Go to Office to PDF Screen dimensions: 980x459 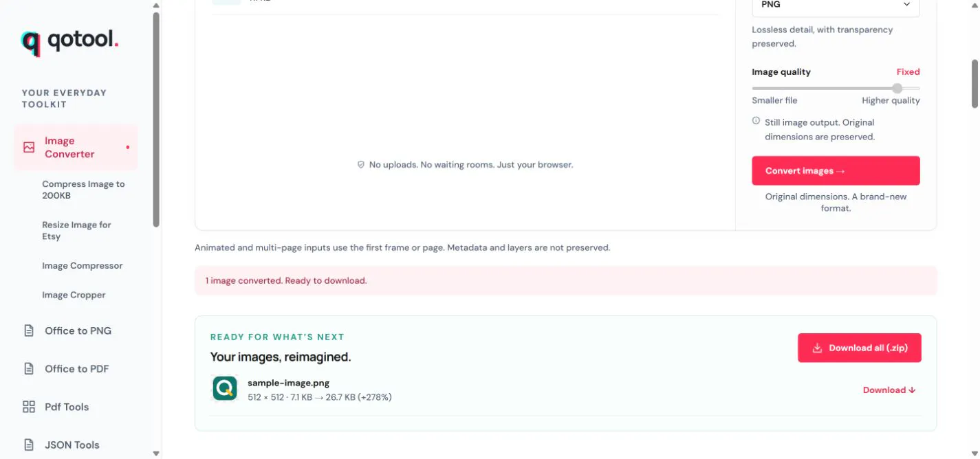76,369
